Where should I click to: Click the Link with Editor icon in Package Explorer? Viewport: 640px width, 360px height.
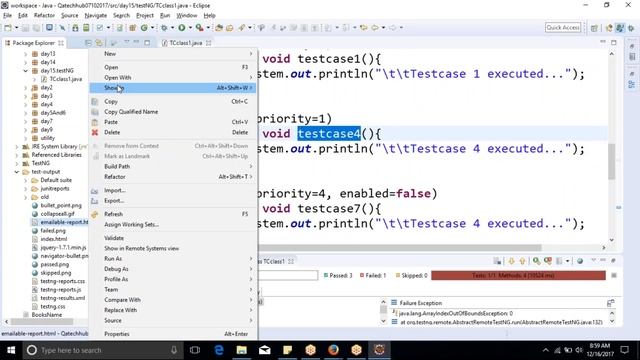[99, 43]
